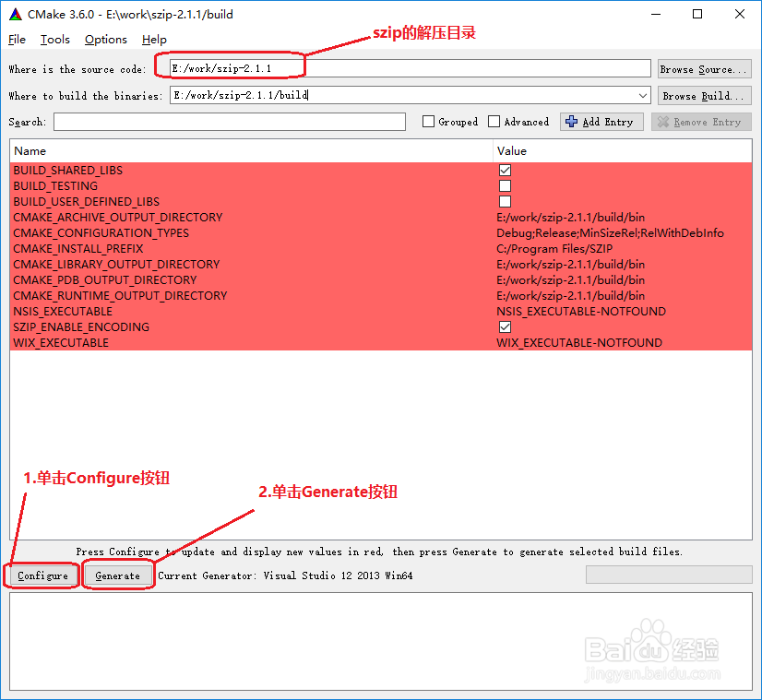Screen dimensions: 762x700
Task: Open the Help menu
Action: pyautogui.click(x=154, y=40)
